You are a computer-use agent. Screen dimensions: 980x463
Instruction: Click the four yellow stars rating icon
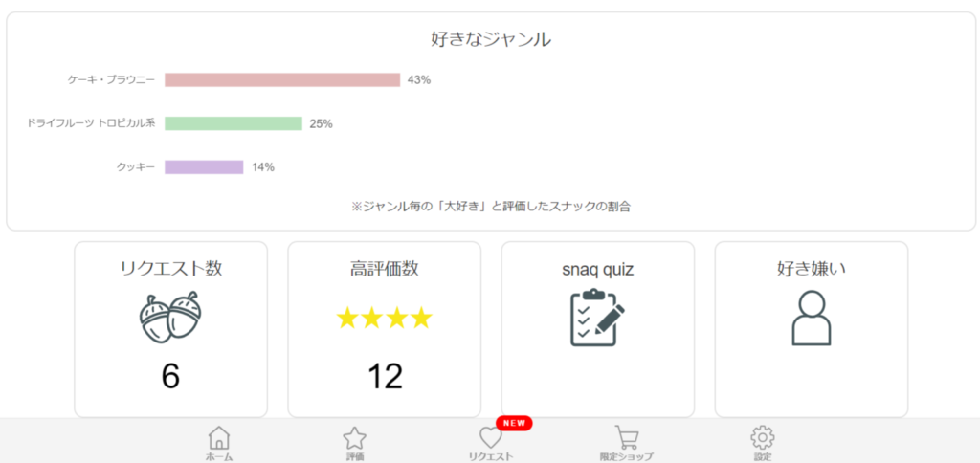[385, 319]
